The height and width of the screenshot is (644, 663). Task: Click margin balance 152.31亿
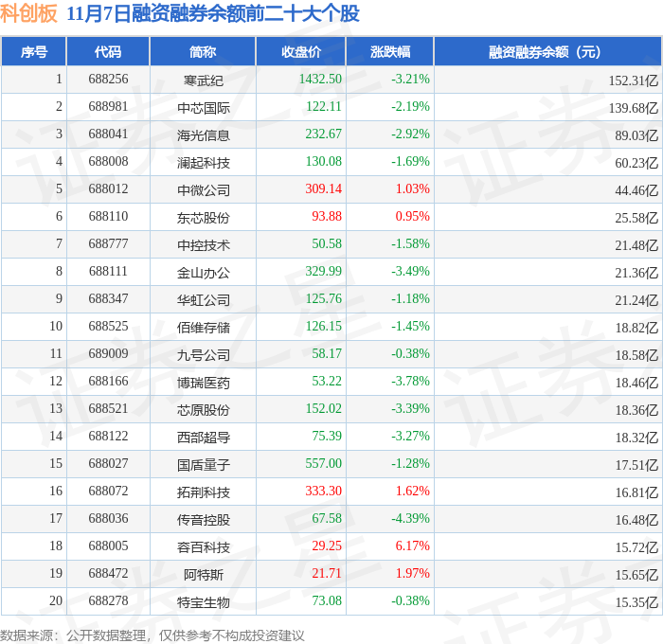point(634,80)
